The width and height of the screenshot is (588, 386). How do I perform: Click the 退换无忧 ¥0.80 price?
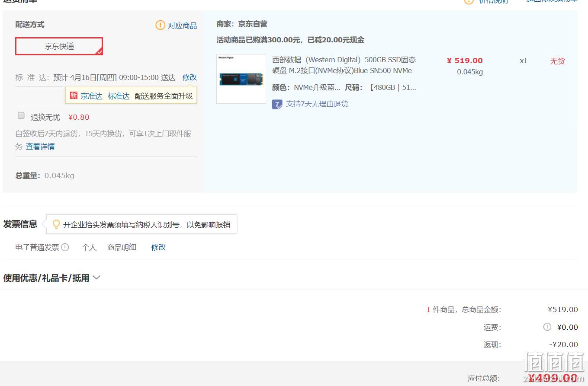tap(79, 117)
